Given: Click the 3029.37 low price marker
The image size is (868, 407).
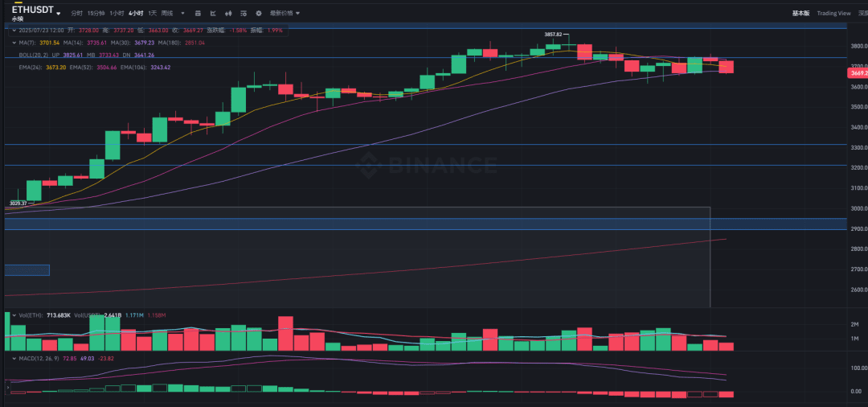Looking at the screenshot, I should tap(18, 203).
